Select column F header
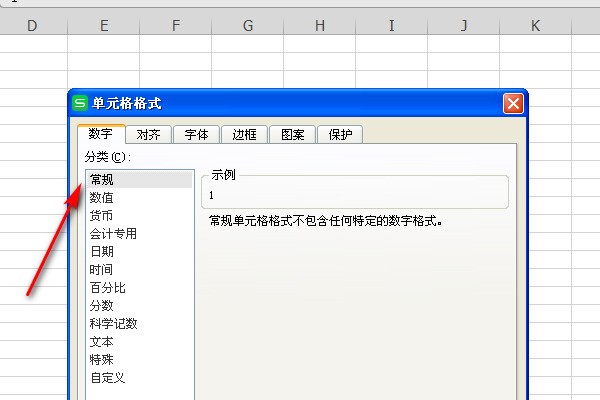 click(x=176, y=26)
